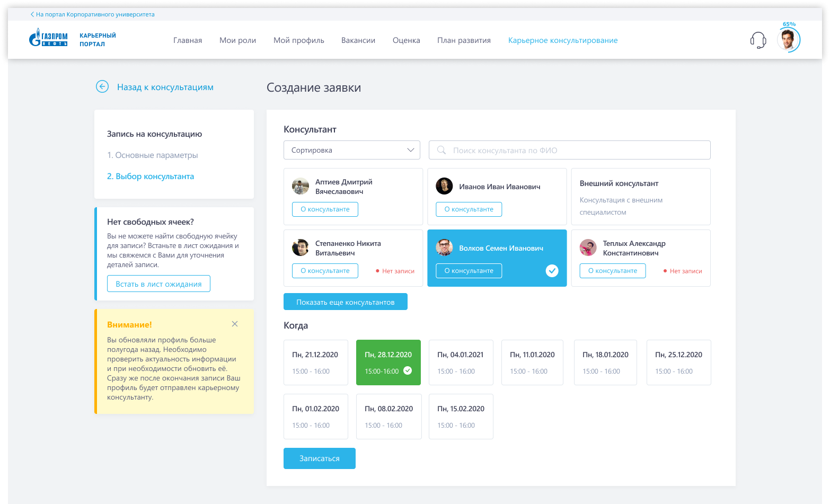This screenshot has height=504, width=830.
Task: Click the headset support icon
Action: [758, 40]
